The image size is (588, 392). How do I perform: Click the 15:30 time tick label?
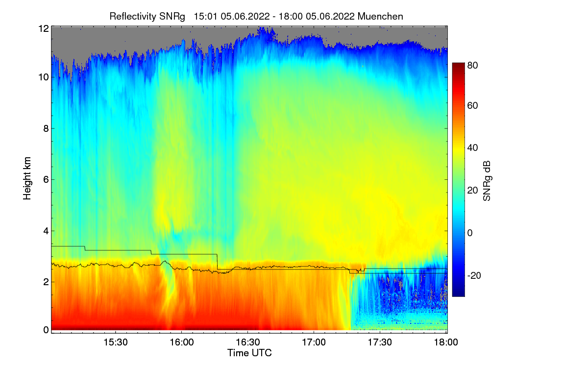point(116,343)
